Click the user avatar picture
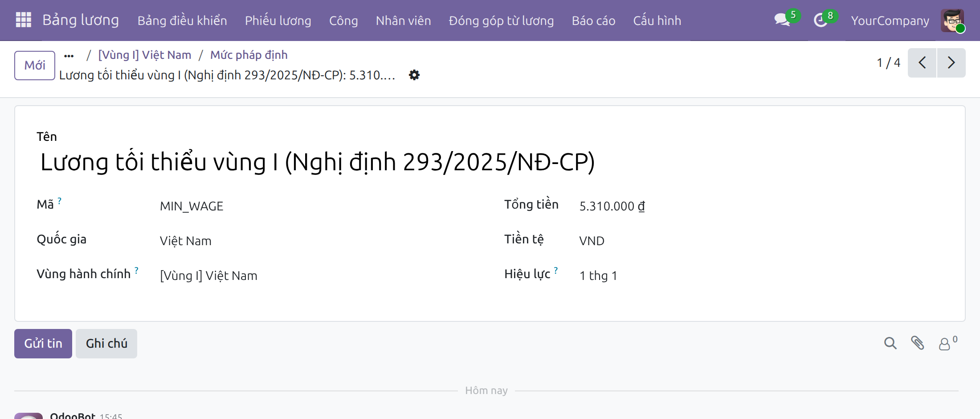The image size is (980, 419). point(952,21)
